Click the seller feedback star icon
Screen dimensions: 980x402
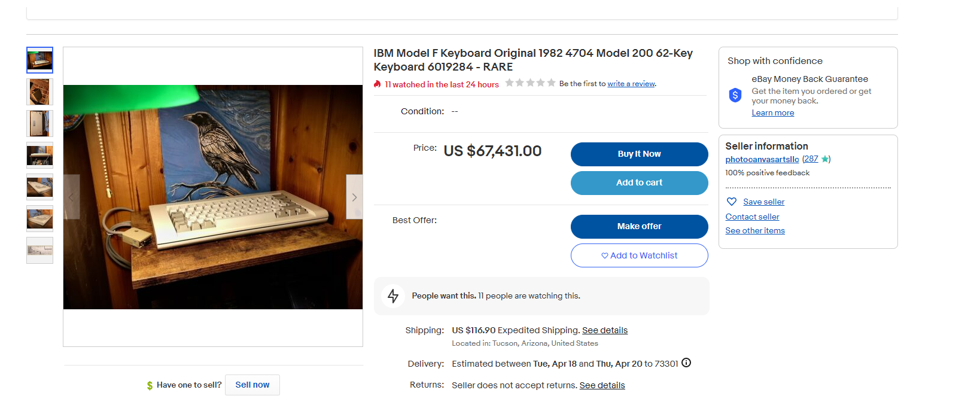825,159
